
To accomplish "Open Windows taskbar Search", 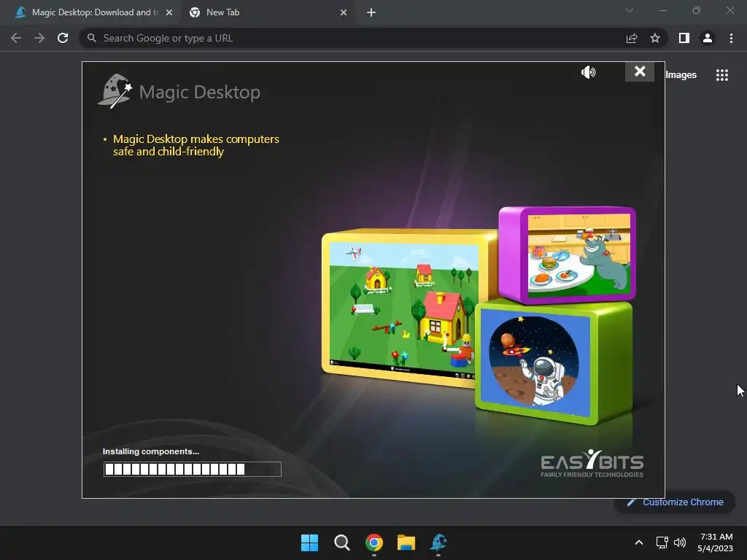I will [x=341, y=542].
